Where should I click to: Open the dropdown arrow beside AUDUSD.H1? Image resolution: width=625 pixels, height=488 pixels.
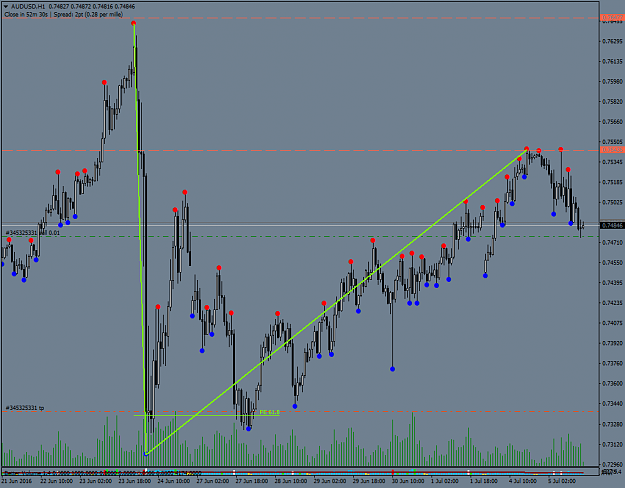6,6
